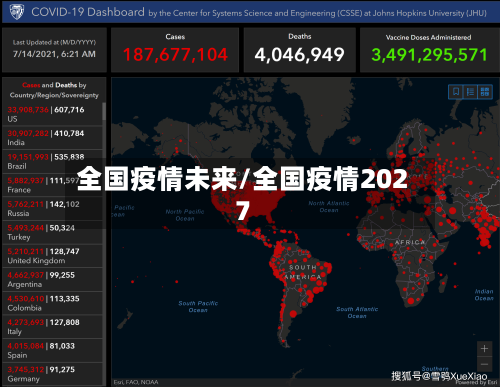Select the France row in country list
This screenshot has height=387, width=500.
point(52,185)
